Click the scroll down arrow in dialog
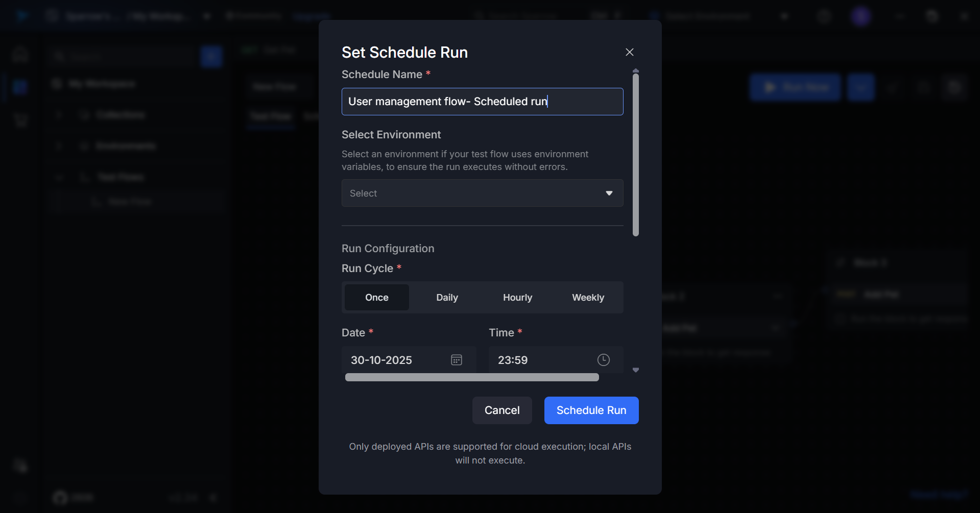The width and height of the screenshot is (980, 513). (x=636, y=370)
